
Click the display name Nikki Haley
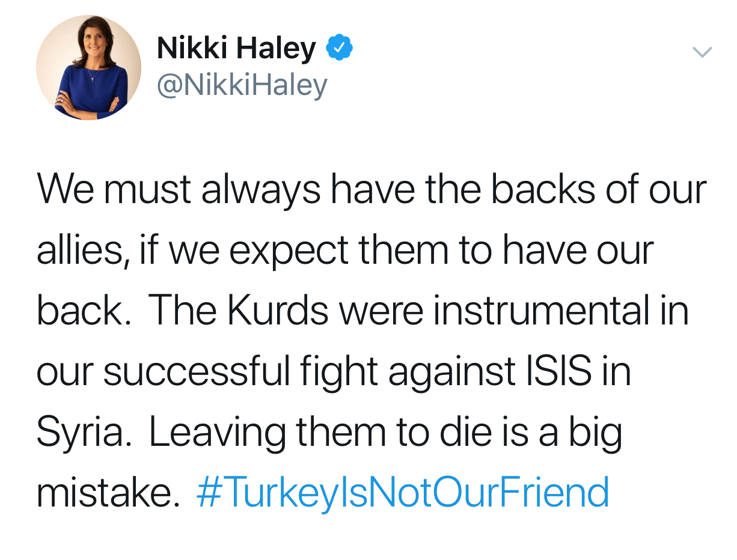[236, 48]
